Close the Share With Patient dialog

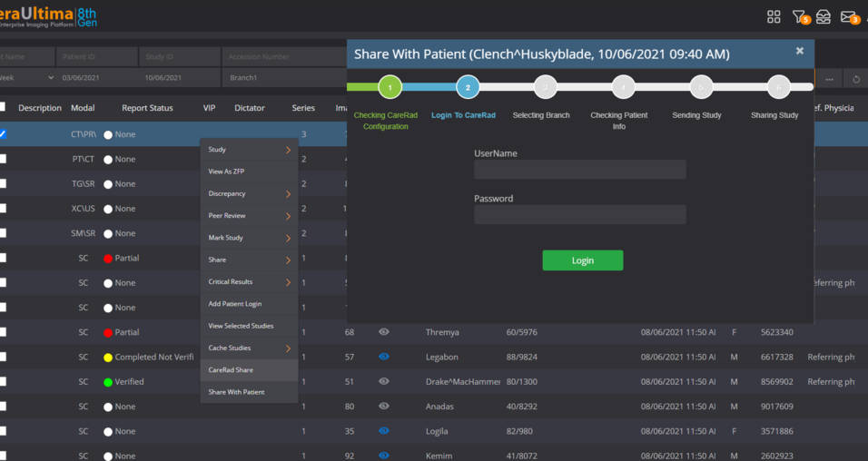click(x=799, y=51)
